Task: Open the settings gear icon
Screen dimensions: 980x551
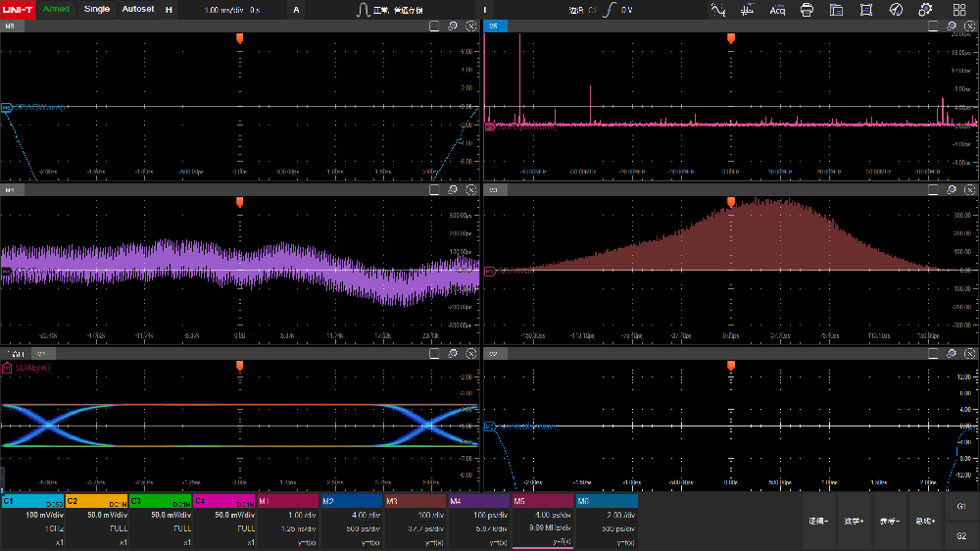Action: pyautogui.click(x=925, y=10)
